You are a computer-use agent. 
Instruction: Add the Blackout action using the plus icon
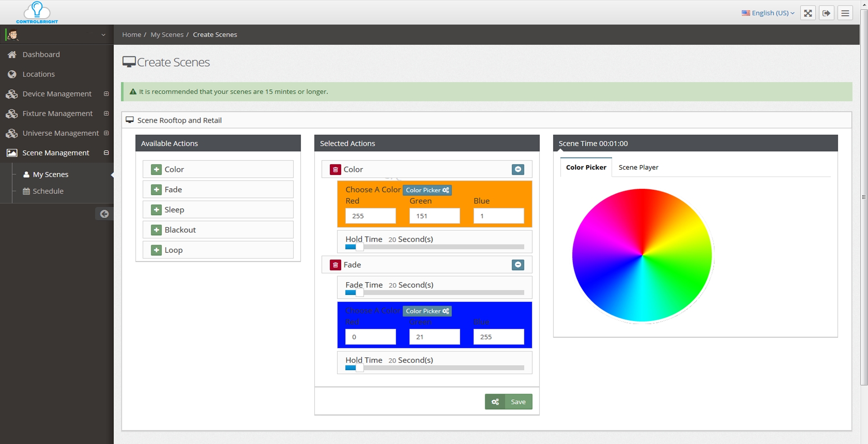tap(157, 229)
